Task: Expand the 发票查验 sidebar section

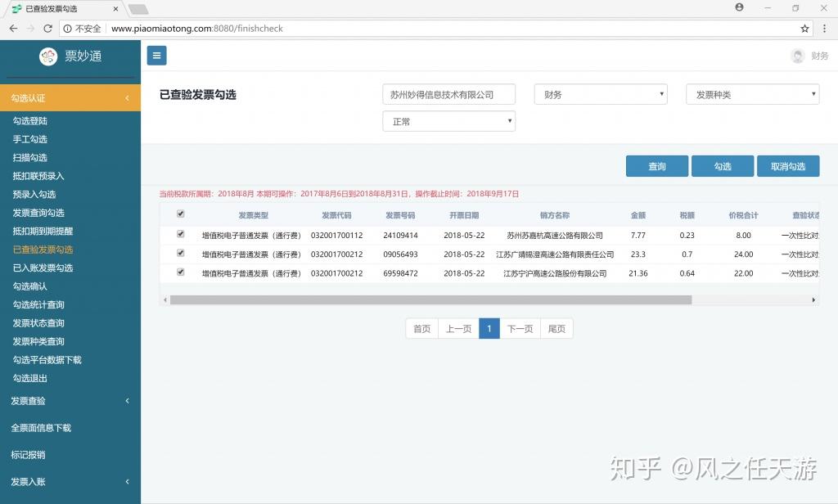Action: coord(70,401)
